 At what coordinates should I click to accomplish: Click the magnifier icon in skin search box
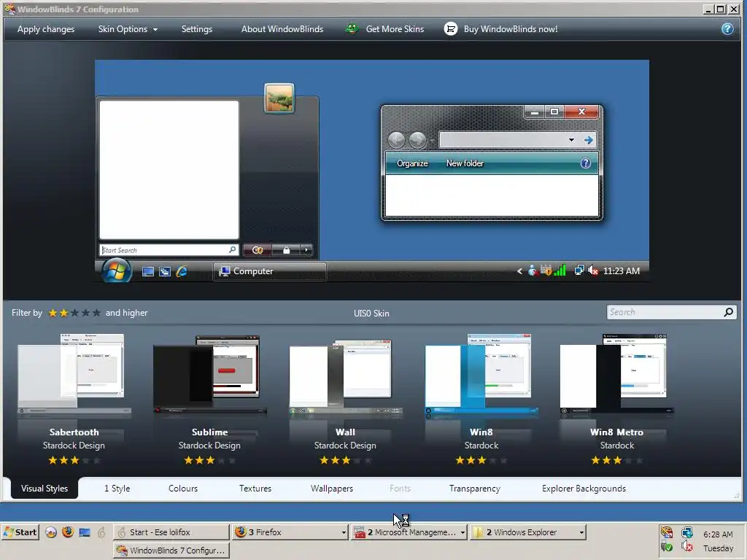(x=729, y=312)
